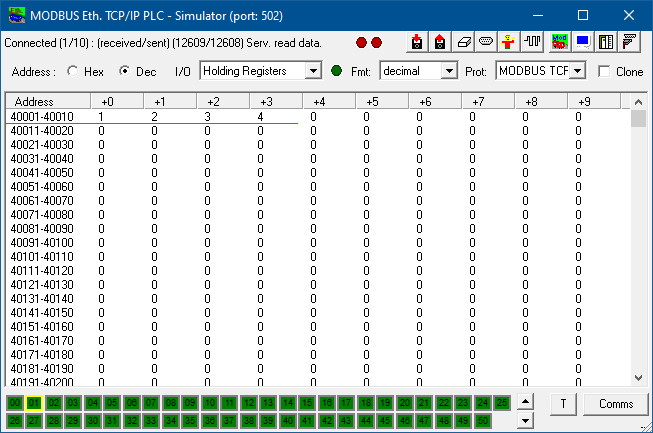
Task: Select station 26 indicator
Action: tap(15, 421)
